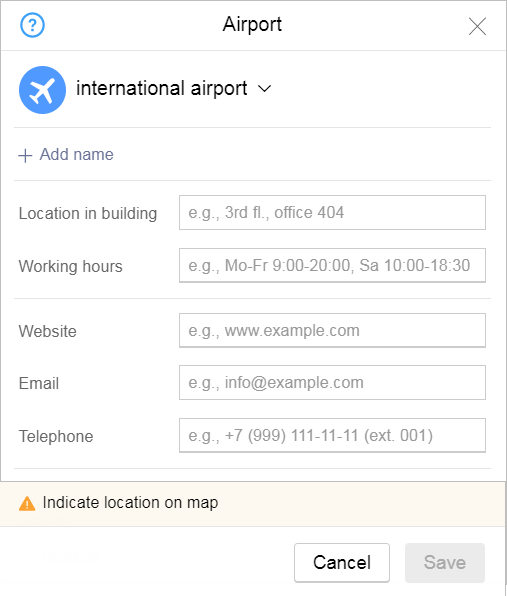Click the Working hours label
Image resolution: width=507 pixels, height=596 pixels.
[71, 266]
